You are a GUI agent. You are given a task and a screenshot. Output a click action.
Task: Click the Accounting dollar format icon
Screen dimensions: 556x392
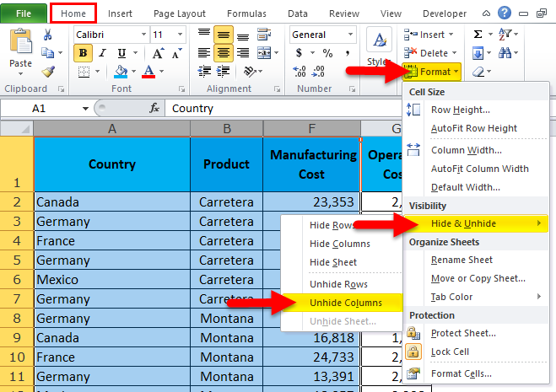299,53
